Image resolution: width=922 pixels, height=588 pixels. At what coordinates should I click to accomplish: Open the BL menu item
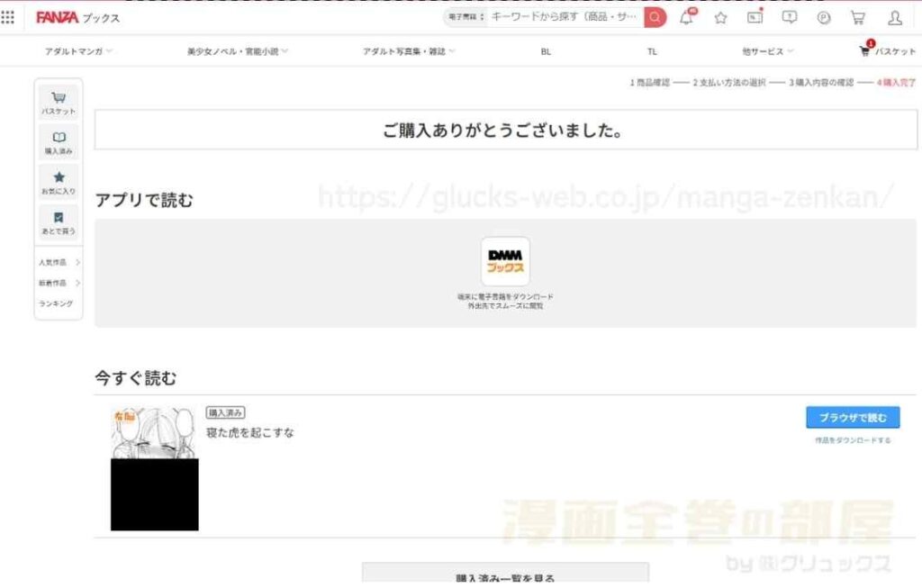click(x=546, y=51)
